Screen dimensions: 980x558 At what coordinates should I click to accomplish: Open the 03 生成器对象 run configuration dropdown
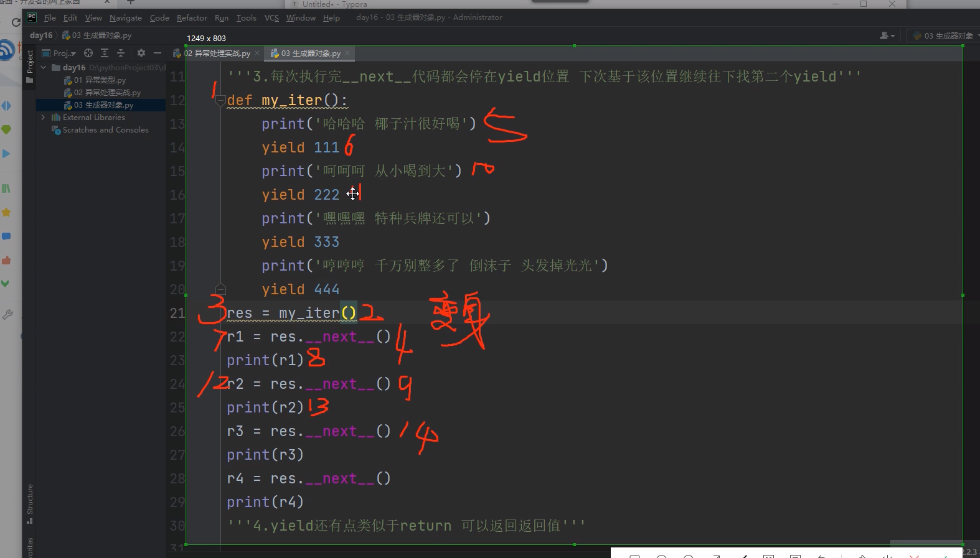tap(943, 35)
